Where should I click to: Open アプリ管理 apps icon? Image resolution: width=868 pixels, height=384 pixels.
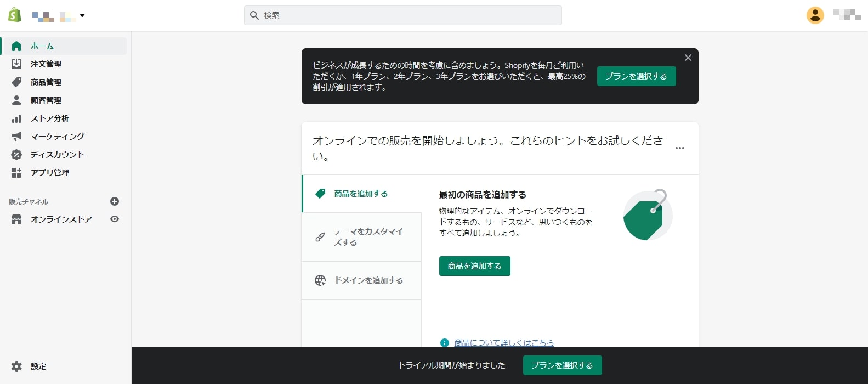(x=16, y=173)
